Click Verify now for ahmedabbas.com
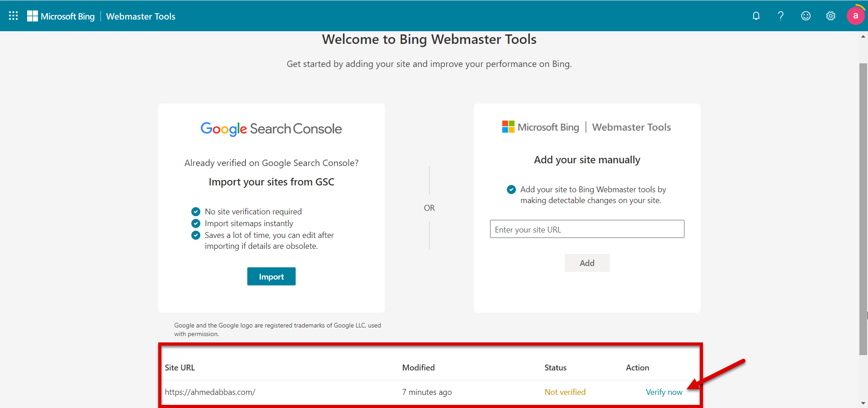868x408 pixels. tap(664, 392)
